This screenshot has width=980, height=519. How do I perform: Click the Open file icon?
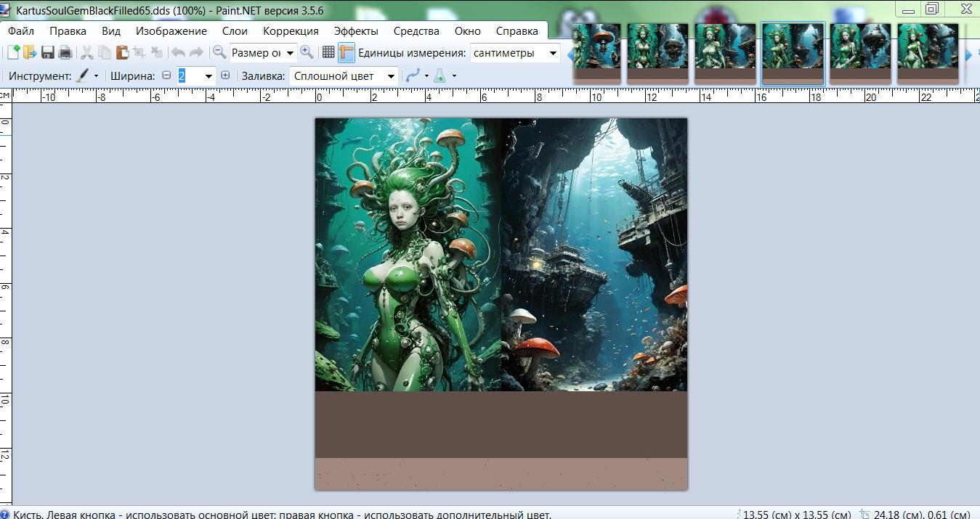(30, 52)
